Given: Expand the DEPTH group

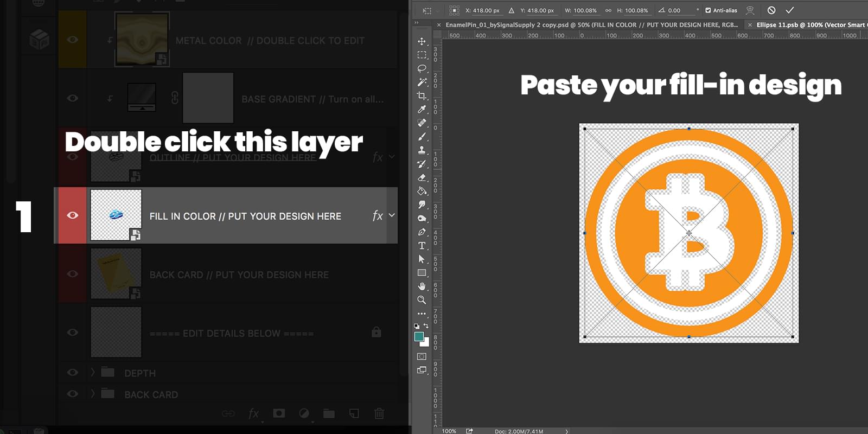Looking at the screenshot, I should (x=93, y=372).
